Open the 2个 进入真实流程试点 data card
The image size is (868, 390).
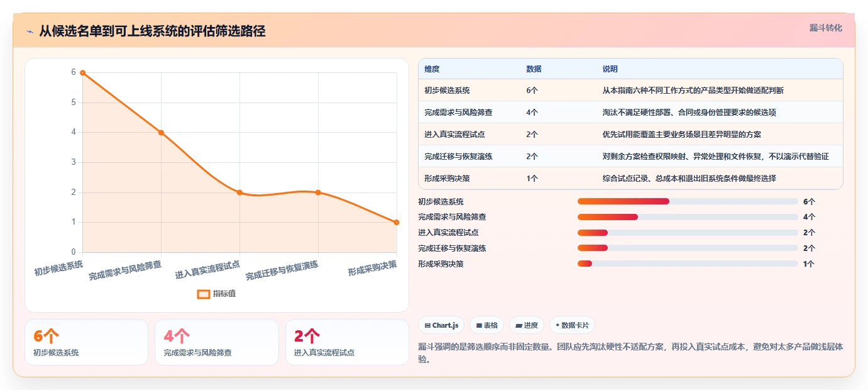347,342
